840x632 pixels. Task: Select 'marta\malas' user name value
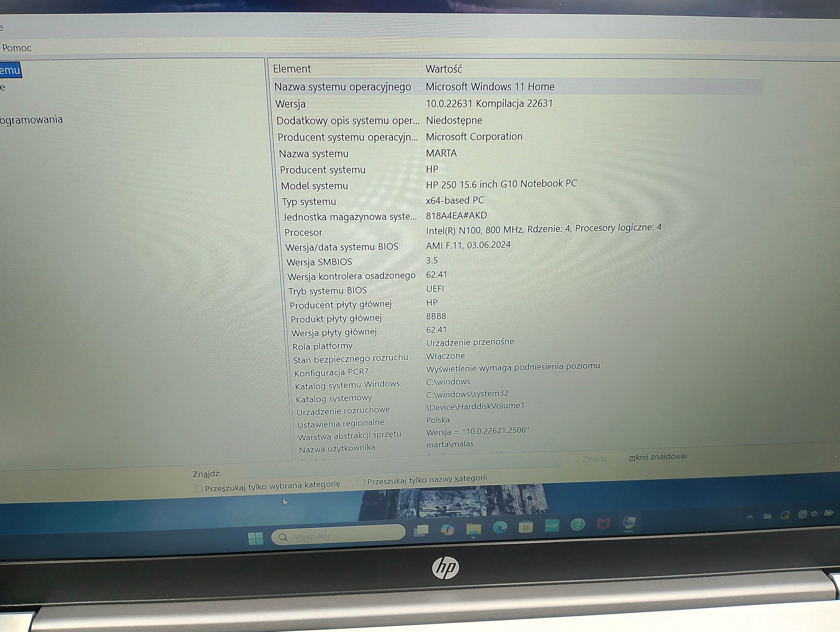point(450,444)
